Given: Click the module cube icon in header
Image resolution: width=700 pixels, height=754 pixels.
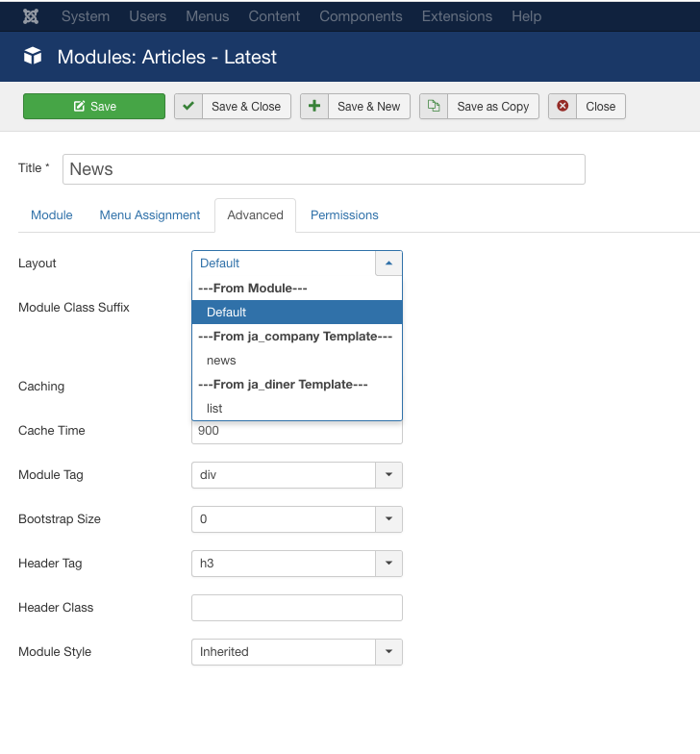Looking at the screenshot, I should coord(33,57).
